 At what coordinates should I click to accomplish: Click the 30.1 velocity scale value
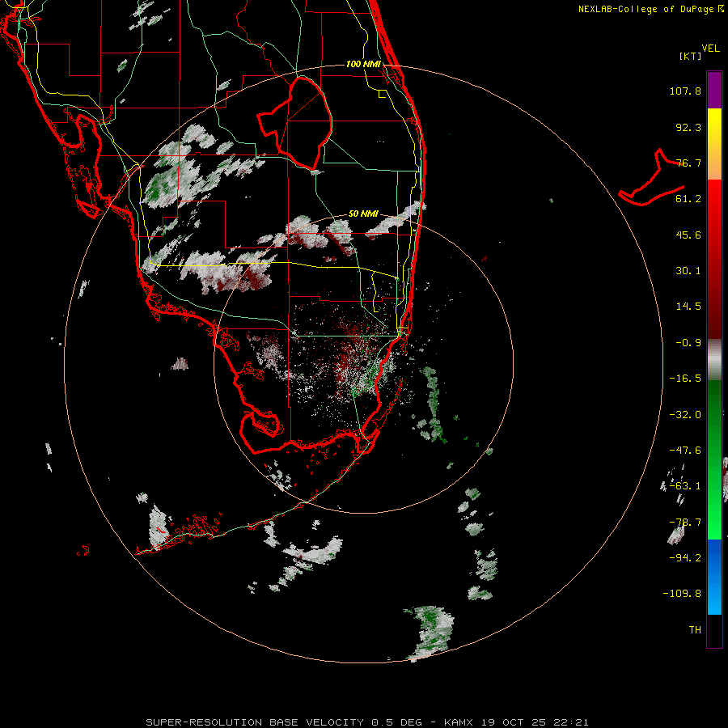(x=688, y=271)
